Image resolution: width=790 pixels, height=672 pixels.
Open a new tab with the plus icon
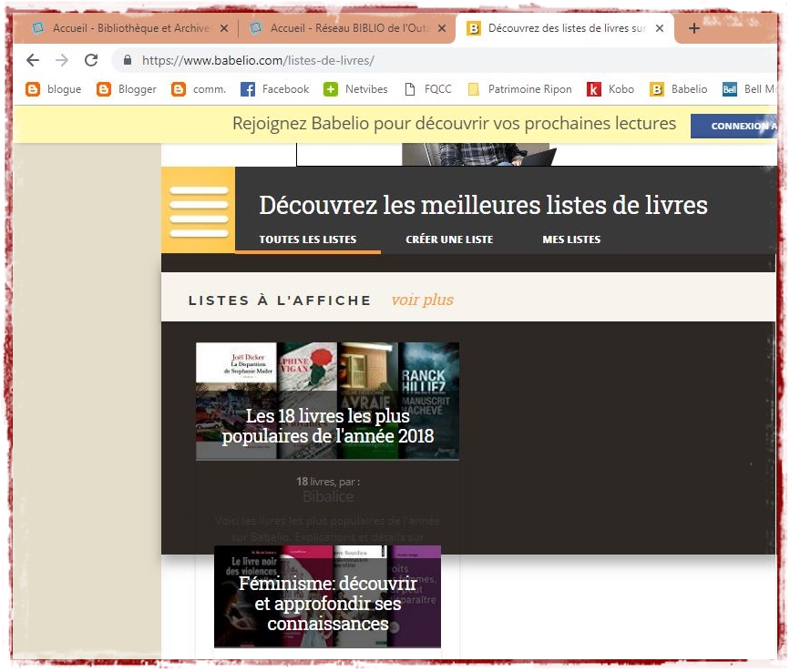tap(693, 28)
